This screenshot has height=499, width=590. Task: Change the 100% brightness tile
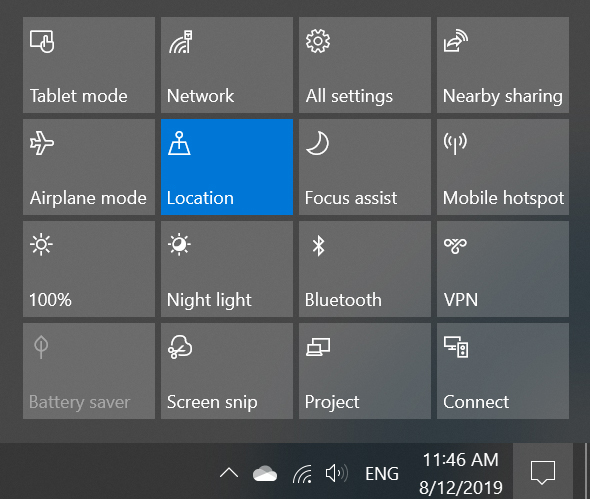89,269
